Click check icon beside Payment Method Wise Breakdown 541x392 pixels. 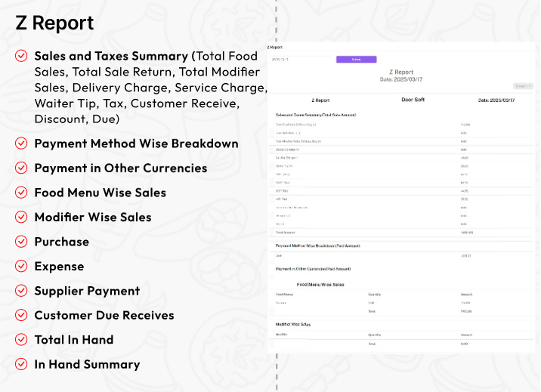point(21,144)
